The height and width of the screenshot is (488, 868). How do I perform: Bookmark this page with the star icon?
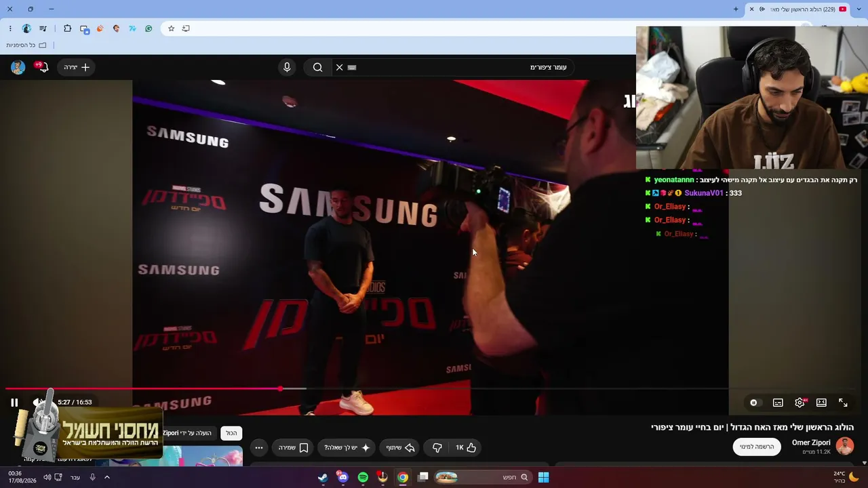[x=171, y=28]
